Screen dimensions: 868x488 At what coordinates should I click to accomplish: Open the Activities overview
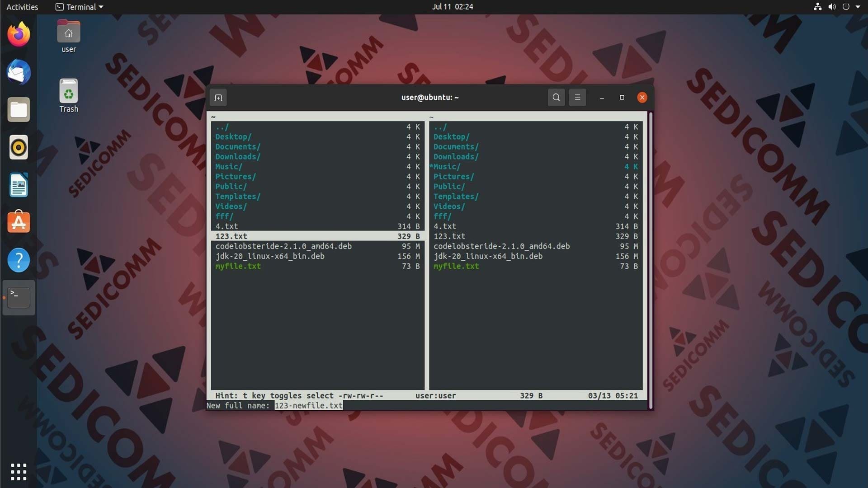pyautogui.click(x=22, y=7)
